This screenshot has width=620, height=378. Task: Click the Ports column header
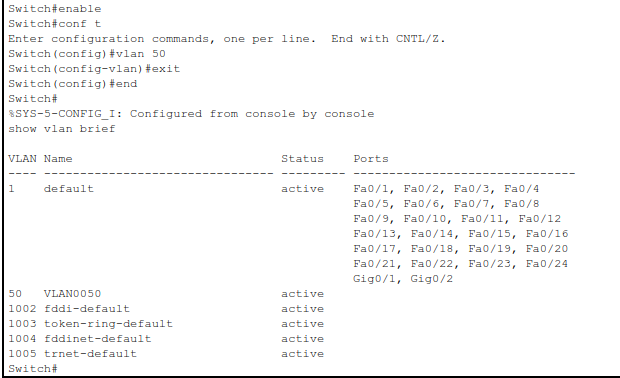point(371,159)
